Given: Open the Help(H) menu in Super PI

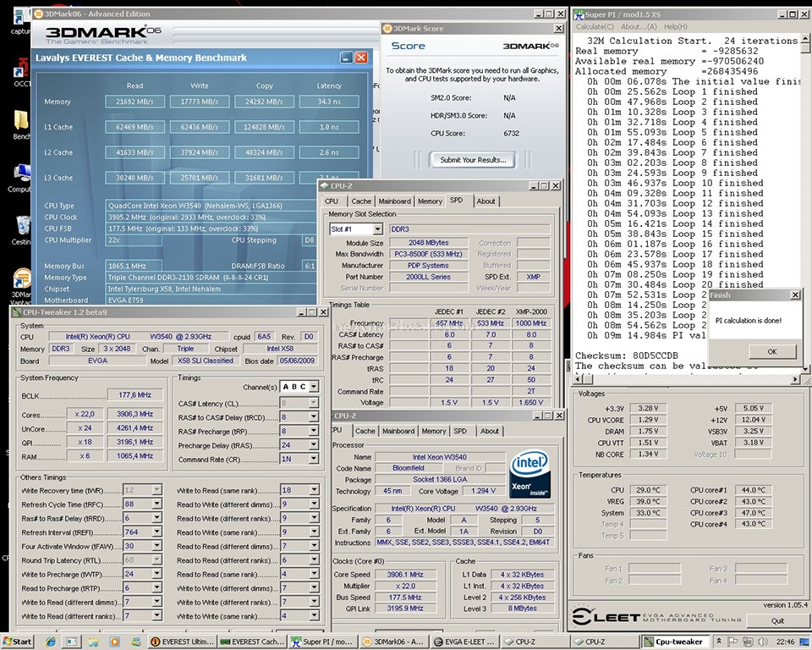Looking at the screenshot, I should (x=676, y=26).
